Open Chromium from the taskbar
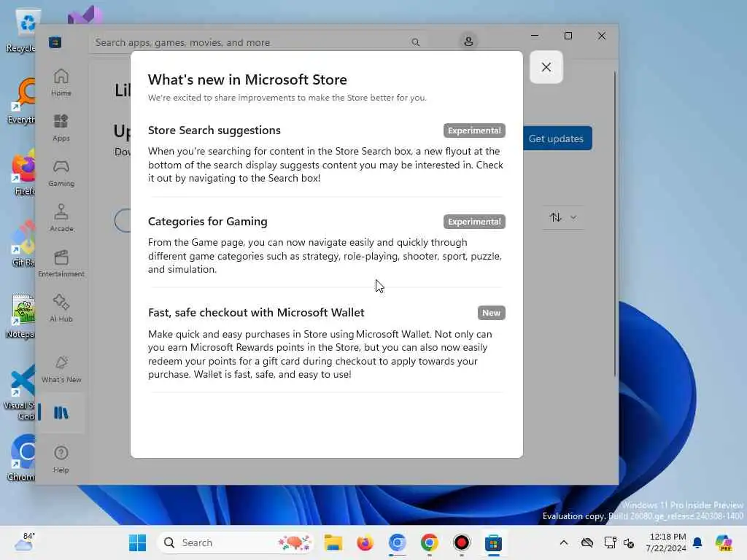The image size is (747, 560). coord(398,542)
